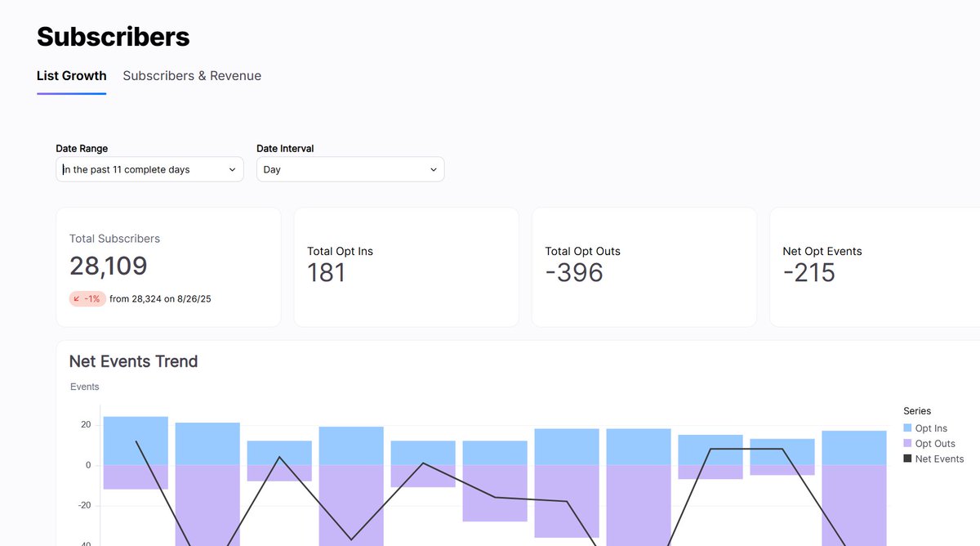
Task: Click the Date Range field label
Action: (82, 149)
